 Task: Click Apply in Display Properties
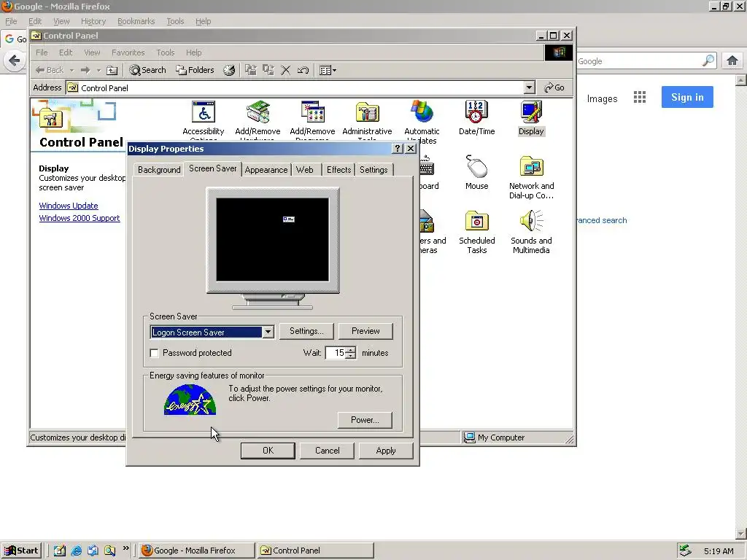(x=386, y=451)
